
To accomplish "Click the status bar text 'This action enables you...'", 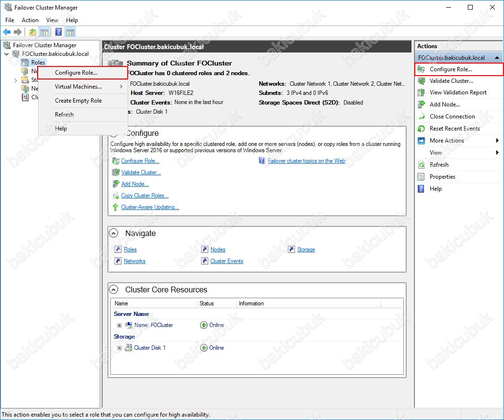I will click(x=106, y=415).
